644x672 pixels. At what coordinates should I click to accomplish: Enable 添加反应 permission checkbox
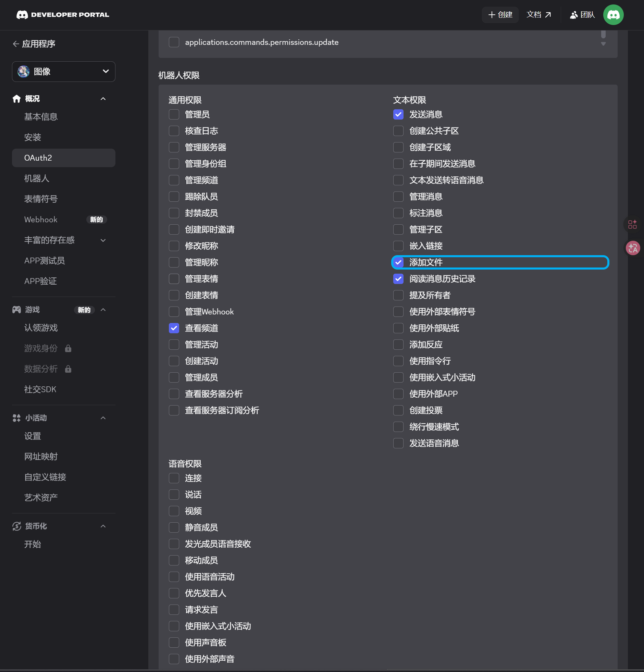coord(398,345)
